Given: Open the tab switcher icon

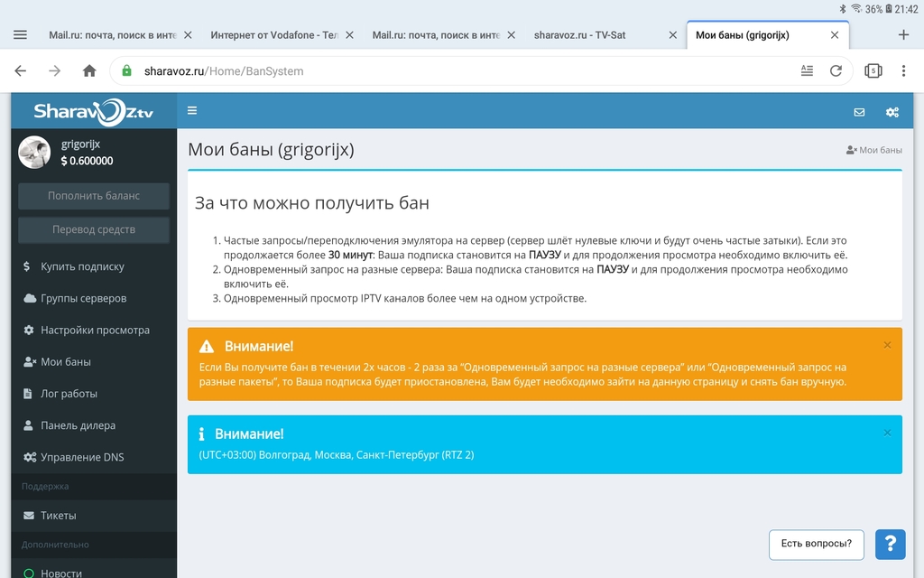Looking at the screenshot, I should pos(873,70).
